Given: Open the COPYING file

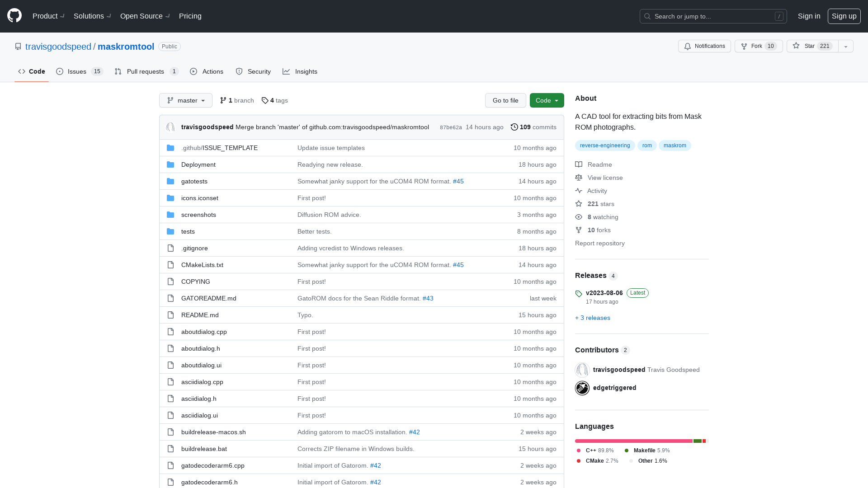Looking at the screenshot, I should [x=196, y=282].
